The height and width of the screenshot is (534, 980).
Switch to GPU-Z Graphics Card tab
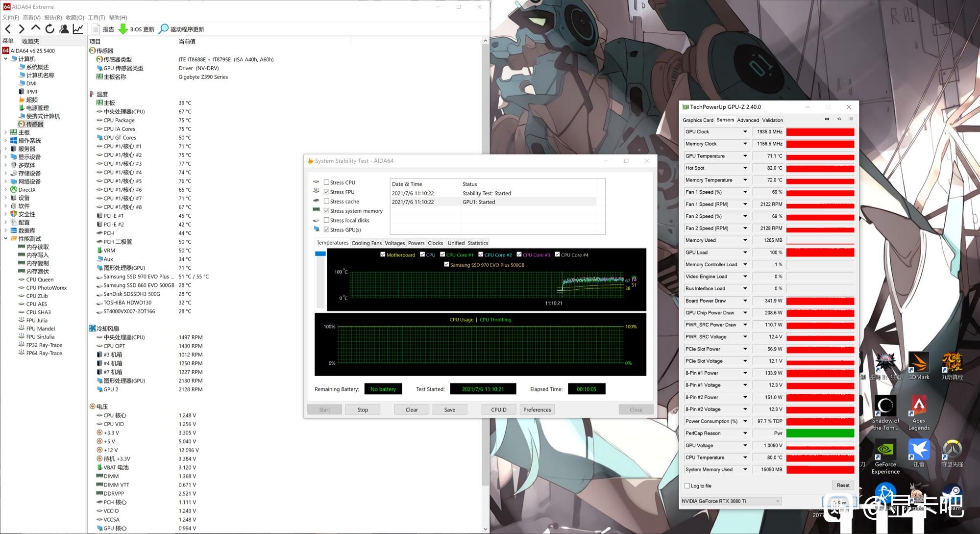[698, 120]
